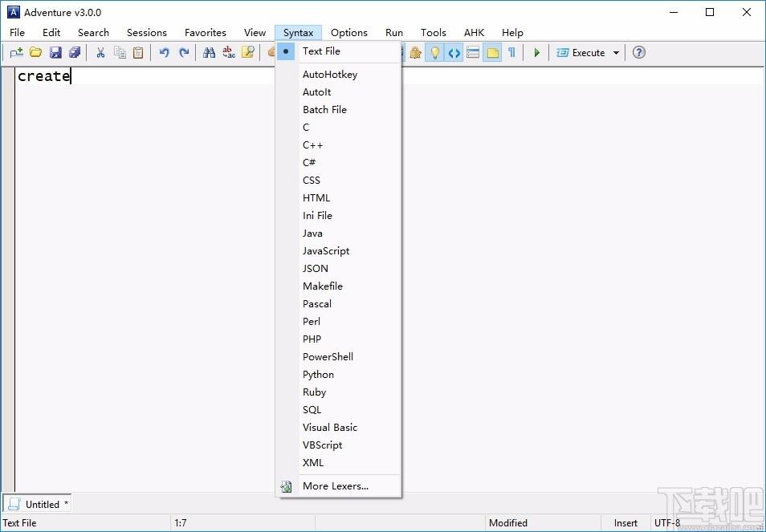Select C++ syntax highlighting
This screenshot has width=766, height=532.
339,145
